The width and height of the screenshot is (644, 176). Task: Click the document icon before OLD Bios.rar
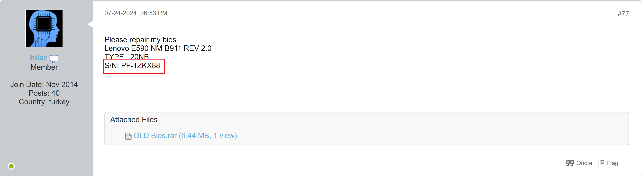(x=128, y=136)
